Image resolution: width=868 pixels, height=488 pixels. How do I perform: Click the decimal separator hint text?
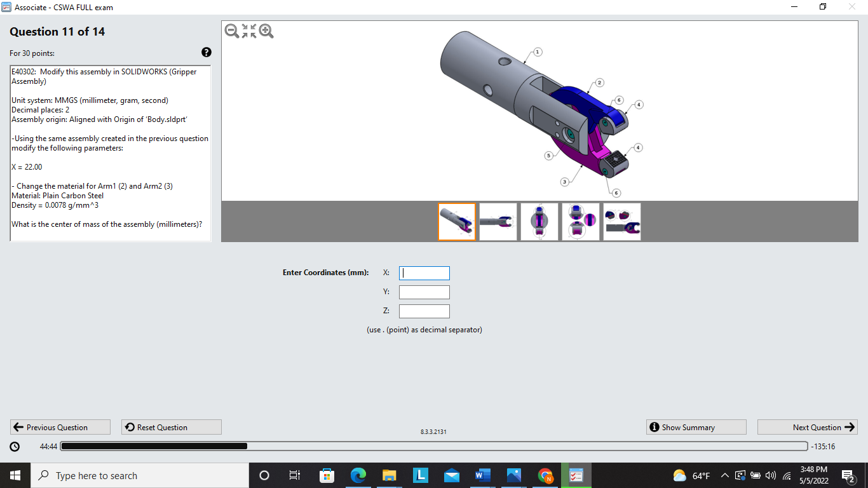point(424,330)
